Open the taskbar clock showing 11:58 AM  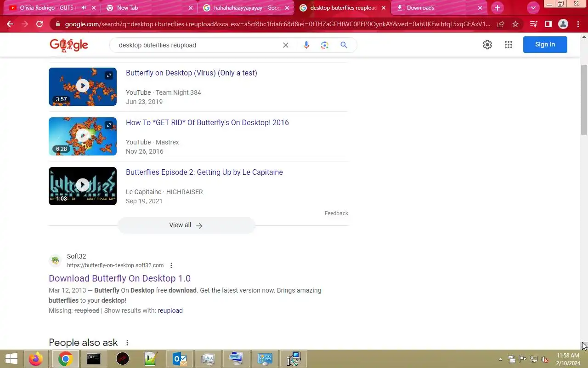[x=568, y=359]
